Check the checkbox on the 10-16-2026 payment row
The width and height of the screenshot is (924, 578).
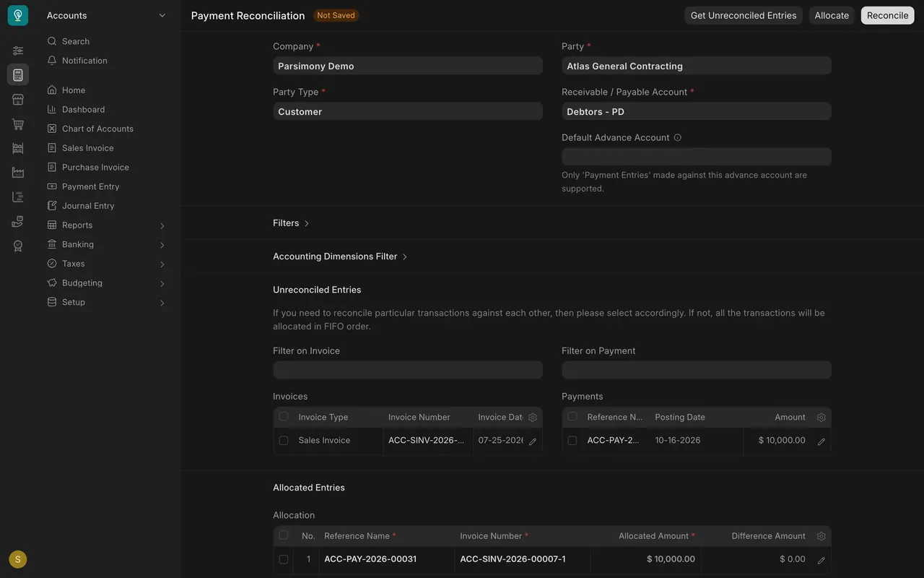click(x=572, y=441)
